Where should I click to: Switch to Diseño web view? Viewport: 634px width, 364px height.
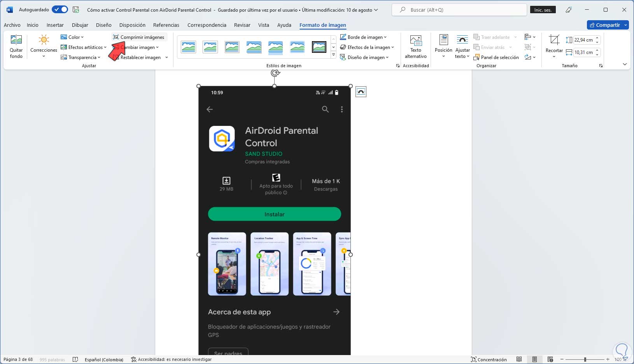tap(550, 359)
